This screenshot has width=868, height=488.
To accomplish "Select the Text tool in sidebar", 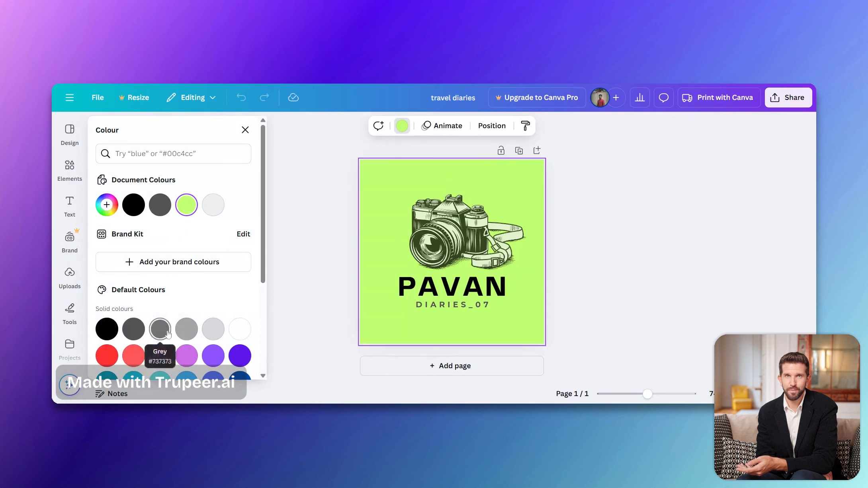I will [x=69, y=206].
